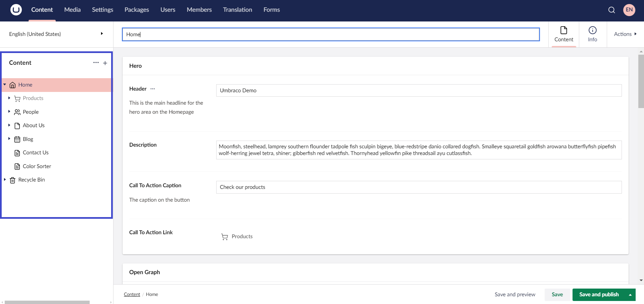Open the Save and publish dropdown arrow
This screenshot has height=304, width=644.
[630, 295]
